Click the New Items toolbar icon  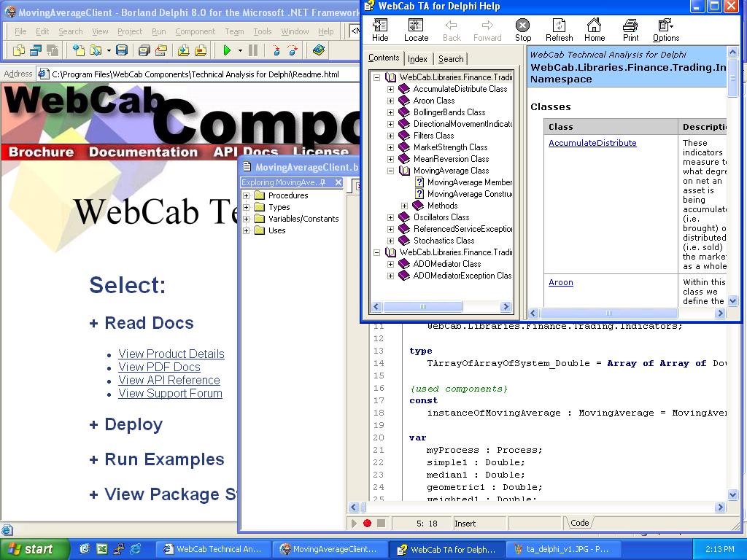point(78,50)
